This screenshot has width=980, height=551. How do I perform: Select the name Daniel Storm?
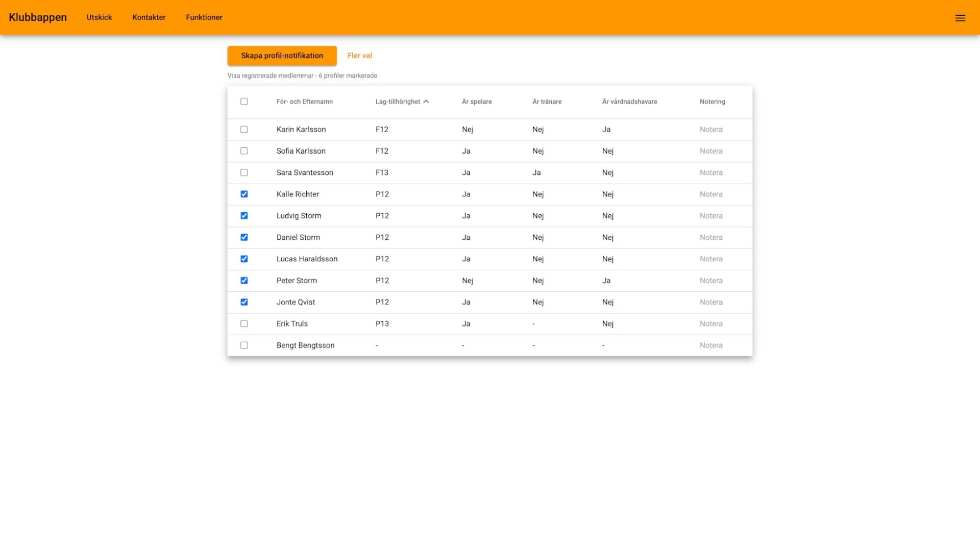click(298, 237)
